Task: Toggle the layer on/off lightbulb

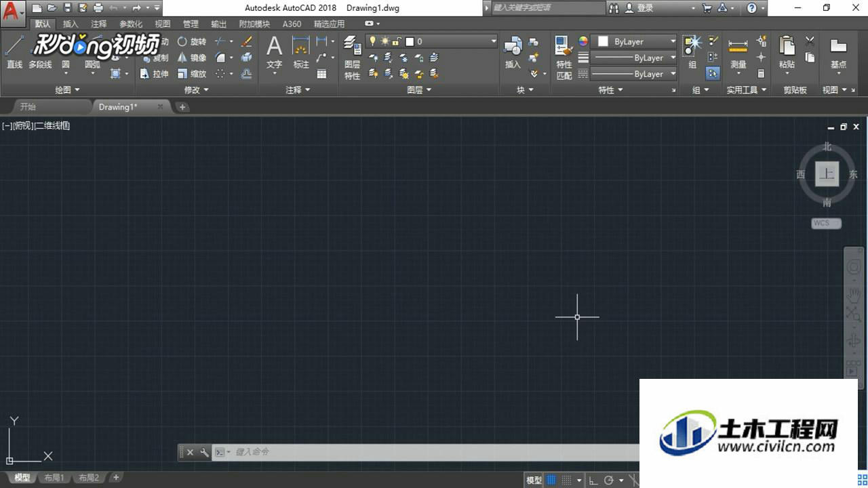Action: click(x=372, y=41)
